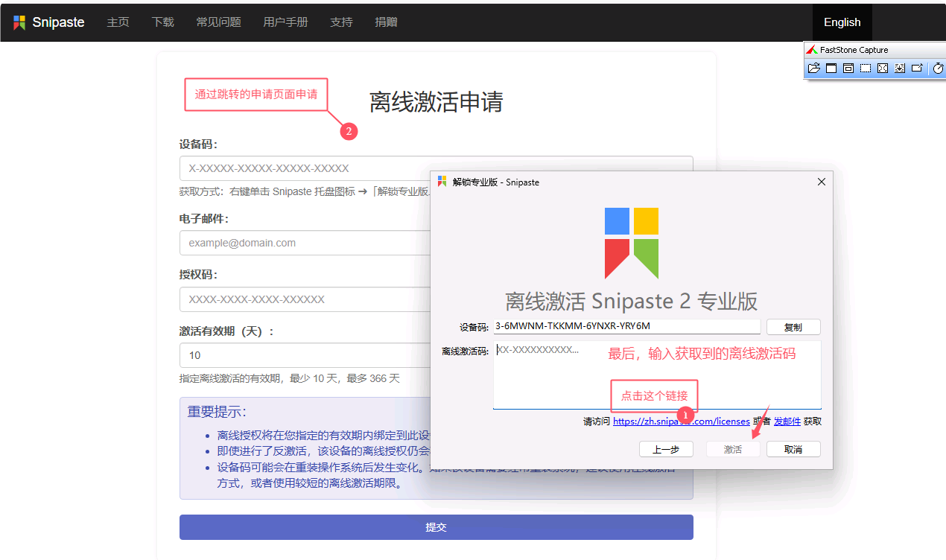Click the 发邮件 link
946x560 pixels.
click(x=787, y=421)
